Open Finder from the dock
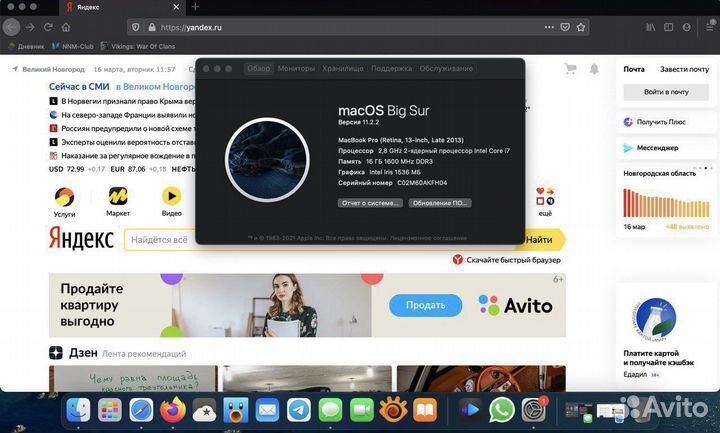 coord(79,410)
